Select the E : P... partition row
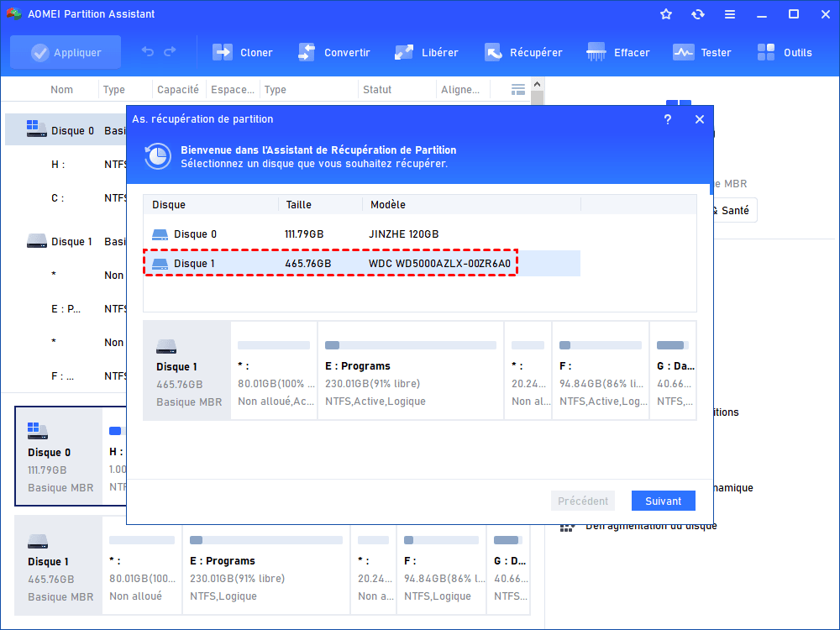Viewport: 840px width, 630px height. tap(66, 308)
